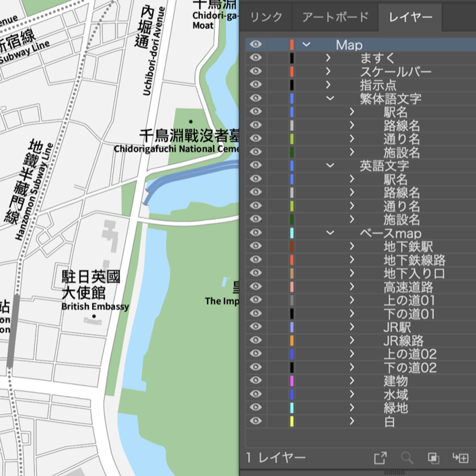The width and height of the screenshot is (476, 476).
Task: Collapse the Map top-level layer
Action: click(x=306, y=44)
